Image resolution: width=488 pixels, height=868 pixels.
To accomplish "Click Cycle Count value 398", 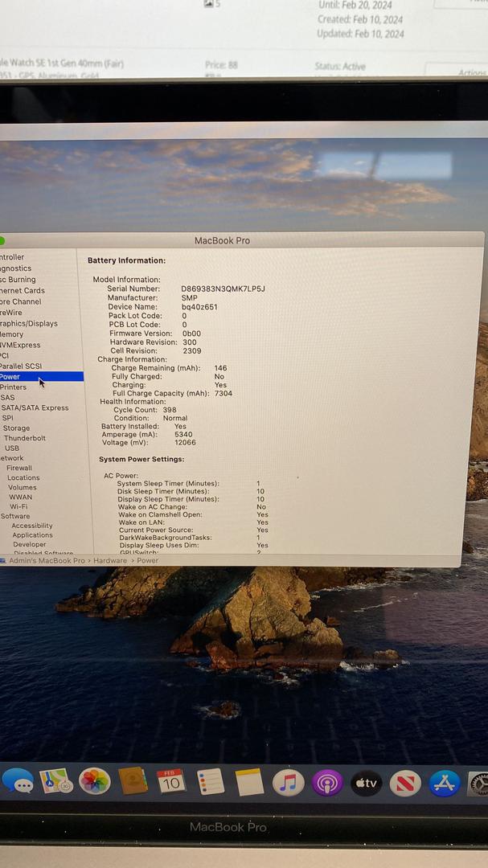I will tap(170, 410).
